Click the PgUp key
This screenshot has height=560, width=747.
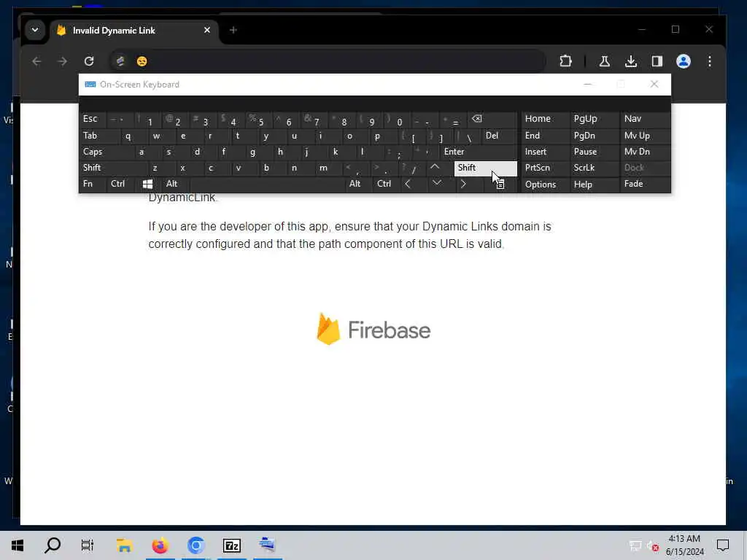(594, 119)
